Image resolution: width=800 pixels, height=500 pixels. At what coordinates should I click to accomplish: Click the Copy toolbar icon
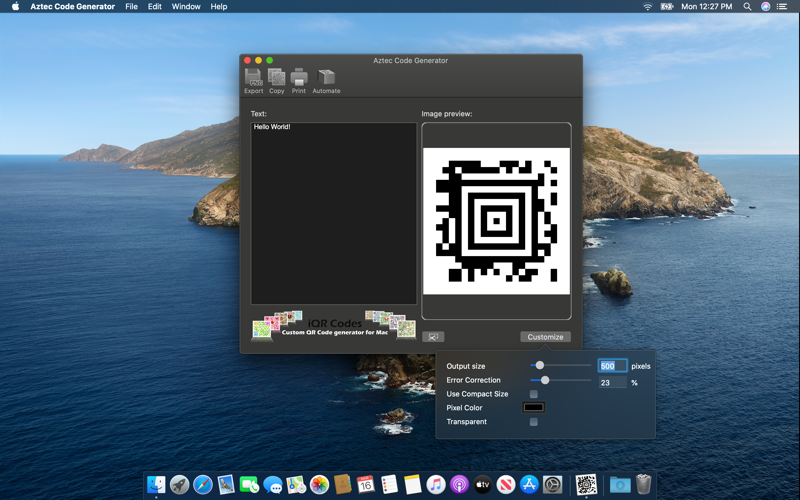coord(276,80)
